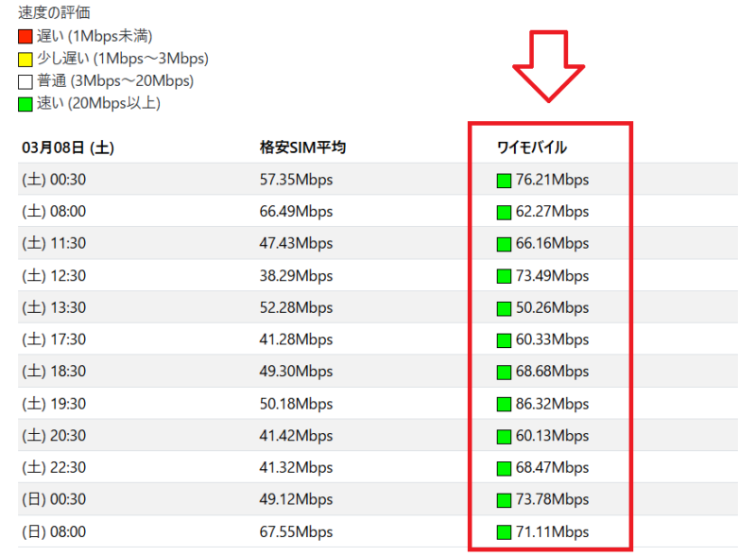
Task: Click the 66.16Mbps ワイモバイル value
Action: [x=553, y=243]
